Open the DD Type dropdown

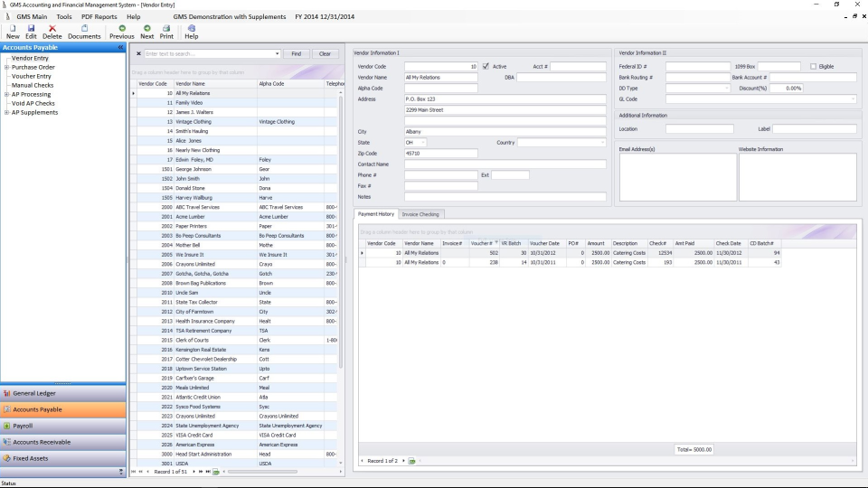click(x=726, y=89)
